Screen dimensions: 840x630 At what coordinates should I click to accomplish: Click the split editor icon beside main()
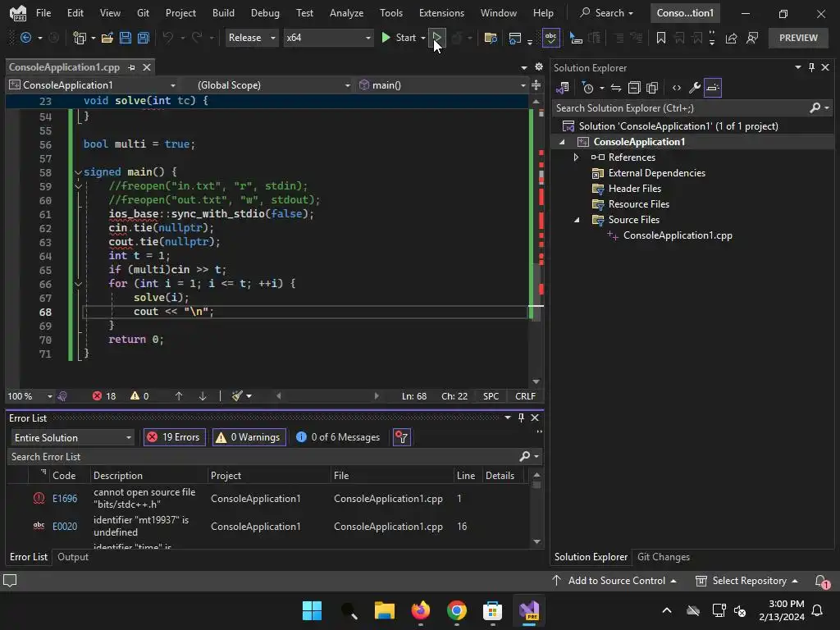pos(536,85)
